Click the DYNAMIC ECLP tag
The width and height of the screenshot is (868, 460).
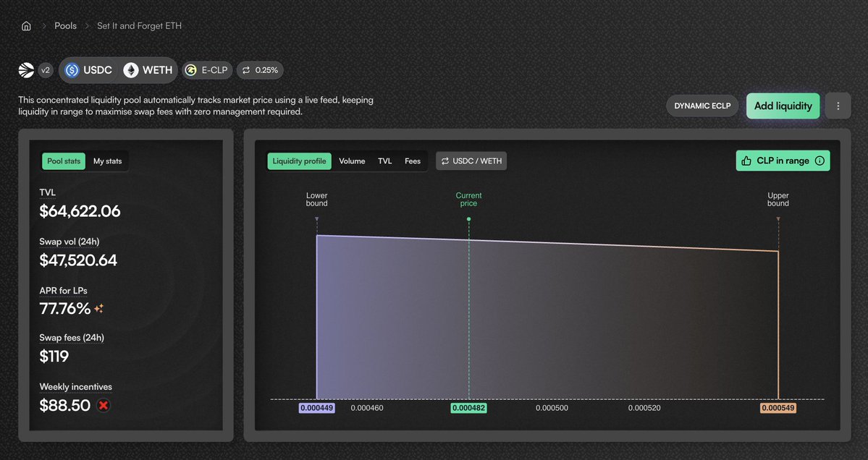tap(702, 106)
